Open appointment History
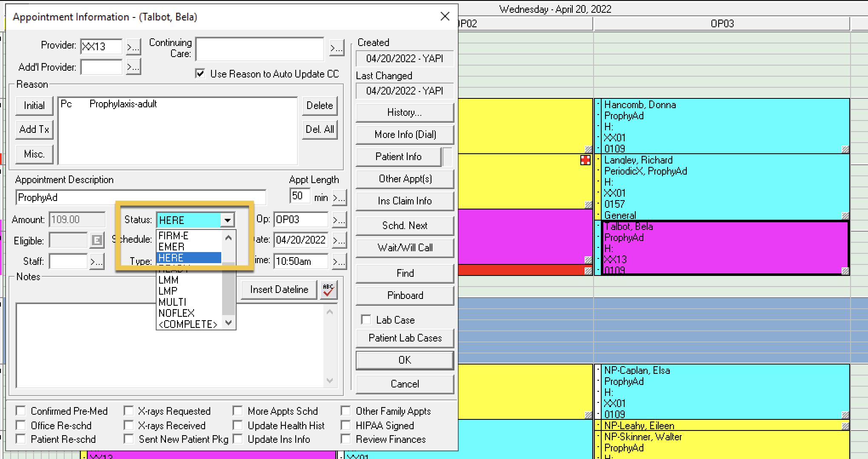 coord(405,112)
